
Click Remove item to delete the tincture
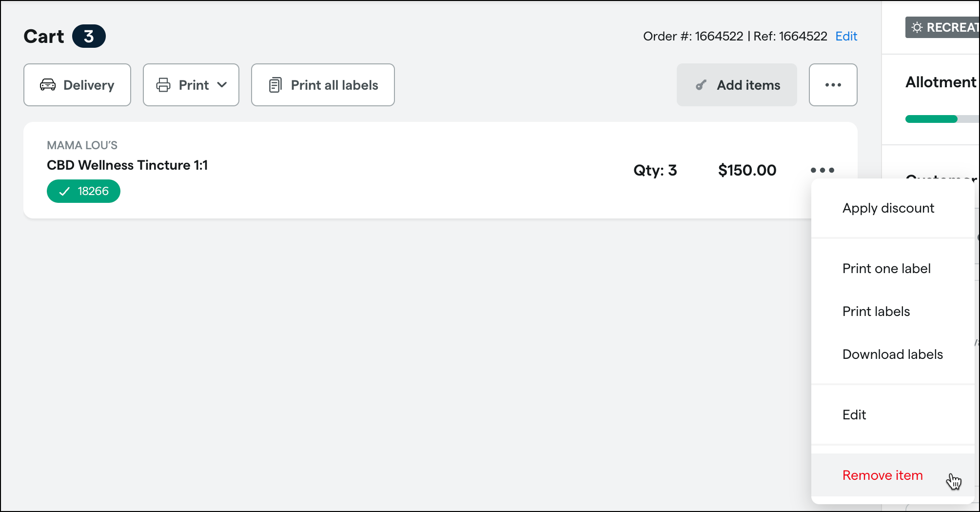tap(882, 475)
